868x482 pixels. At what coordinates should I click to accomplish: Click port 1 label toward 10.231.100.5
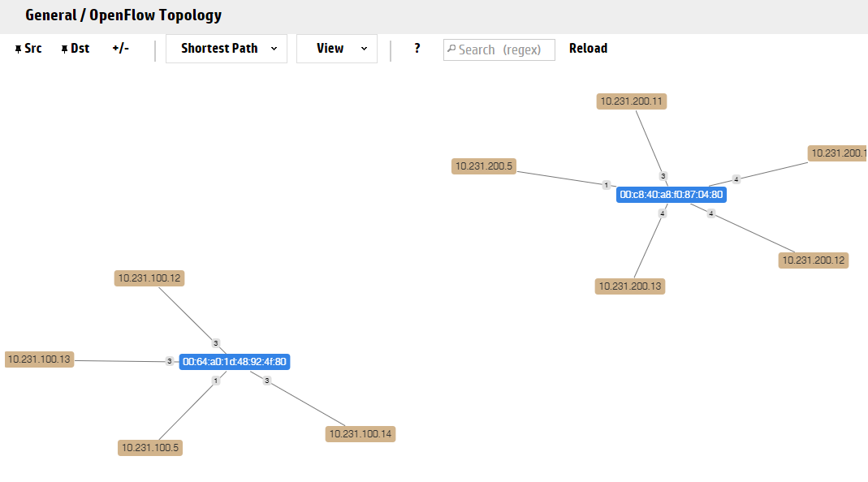pyautogui.click(x=216, y=381)
